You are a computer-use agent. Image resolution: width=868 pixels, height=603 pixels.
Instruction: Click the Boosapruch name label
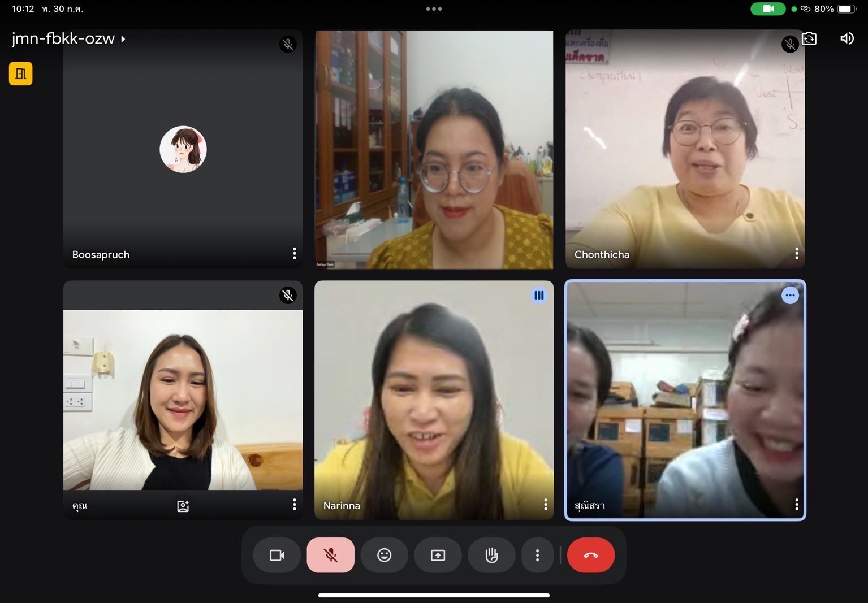tap(101, 254)
